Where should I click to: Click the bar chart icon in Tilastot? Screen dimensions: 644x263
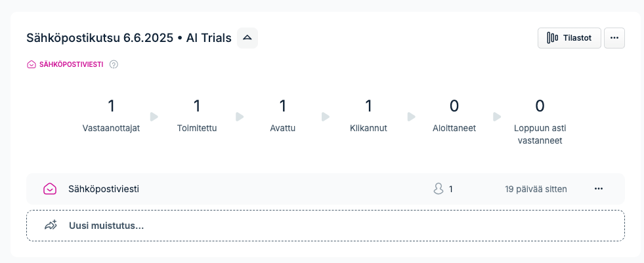pos(552,38)
